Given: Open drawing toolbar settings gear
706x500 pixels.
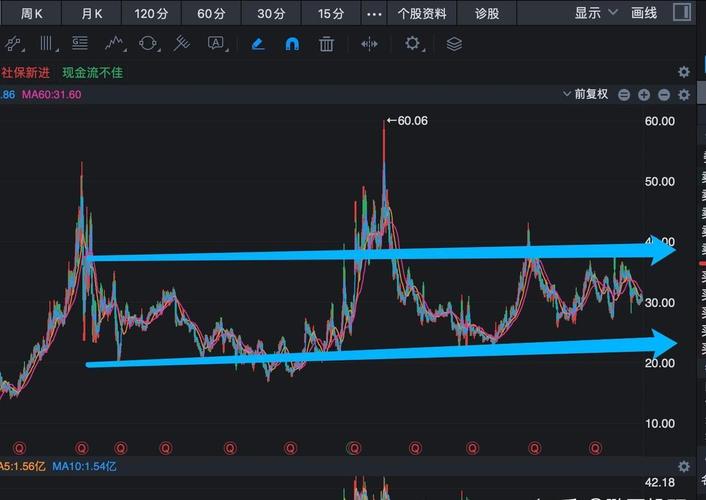Looking at the screenshot, I should point(412,44).
